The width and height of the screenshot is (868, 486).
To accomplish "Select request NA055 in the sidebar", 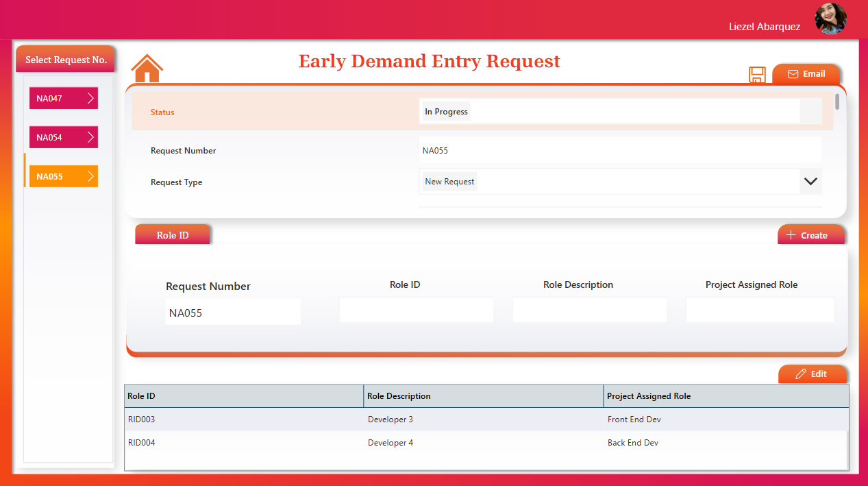I will point(63,176).
